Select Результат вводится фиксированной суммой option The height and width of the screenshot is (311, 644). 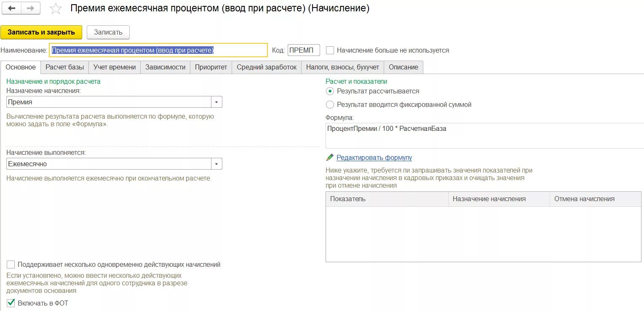330,104
